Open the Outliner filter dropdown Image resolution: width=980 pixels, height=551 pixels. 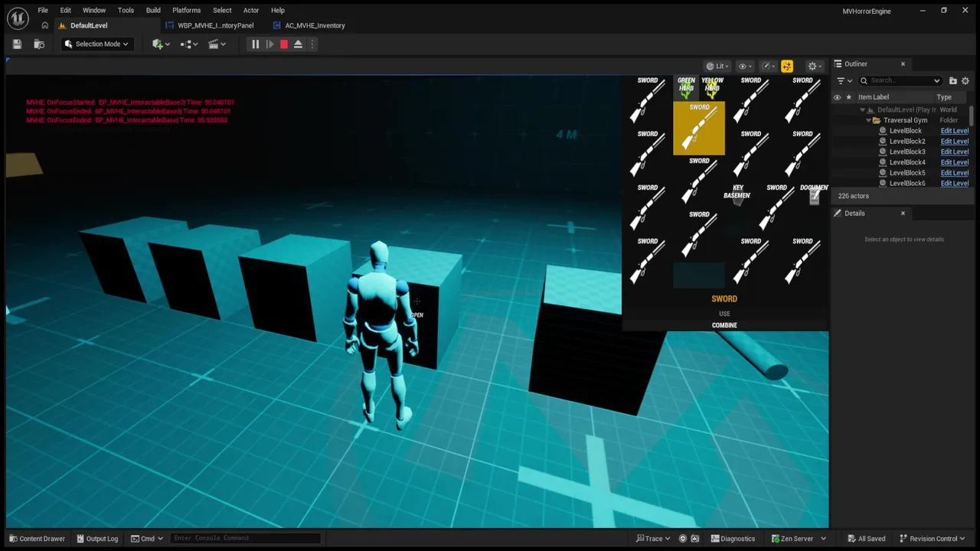pyautogui.click(x=844, y=80)
